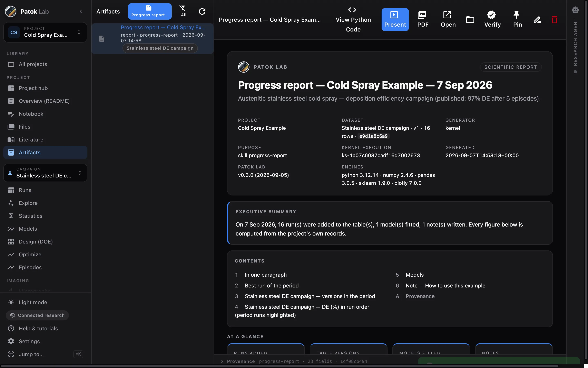Viewport: 588px width, 368px height.
Task: Click the Stainless steel DE campaign tag
Action: click(x=160, y=48)
